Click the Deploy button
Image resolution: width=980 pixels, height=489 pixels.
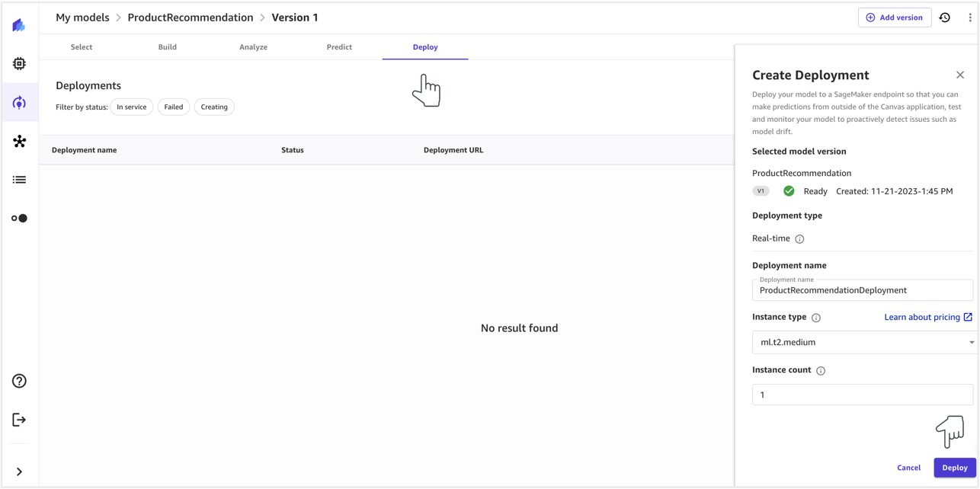coord(955,468)
